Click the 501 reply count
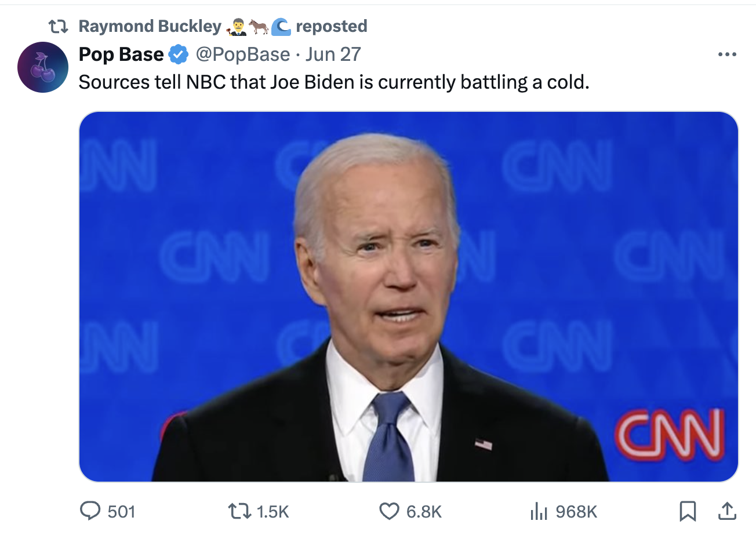756x539 pixels. tap(121, 511)
